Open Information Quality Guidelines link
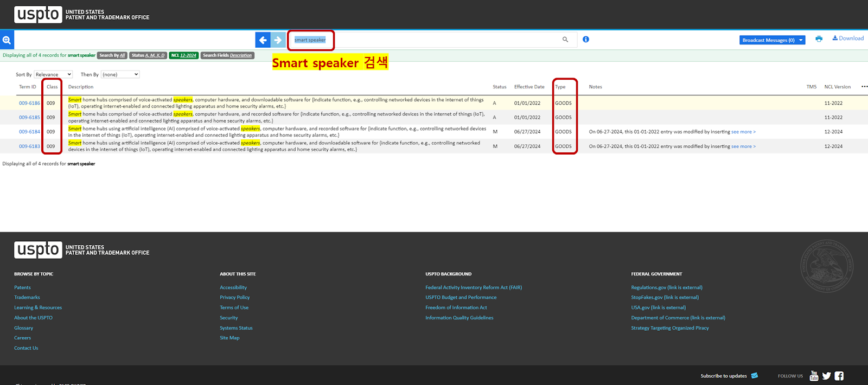The height and width of the screenshot is (385, 868). [x=459, y=318]
